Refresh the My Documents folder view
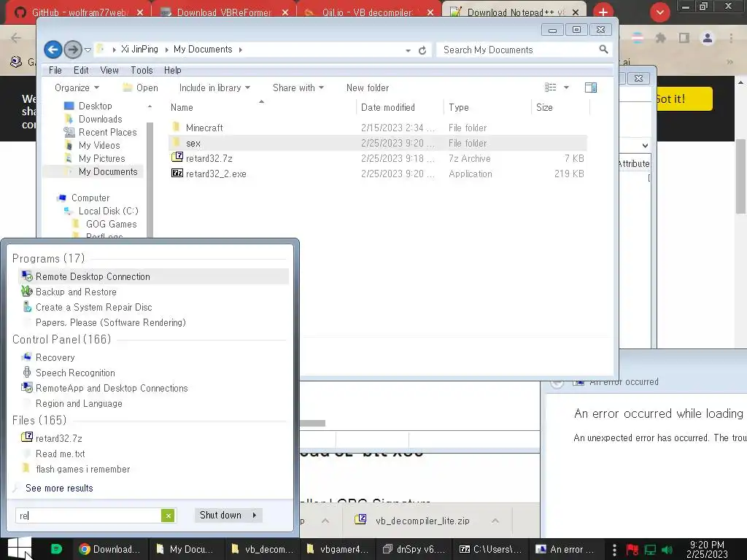 [422, 50]
